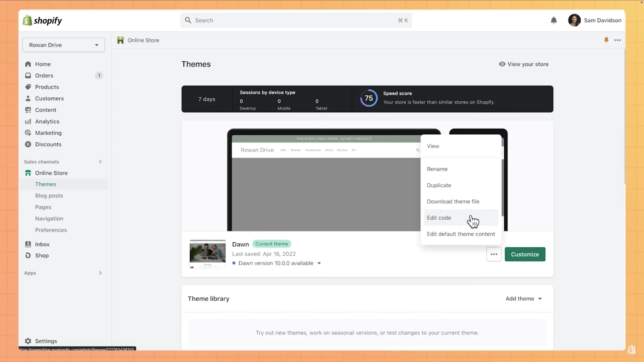The width and height of the screenshot is (644, 362).
Task: Click the pin icon in header
Action: pyautogui.click(x=606, y=40)
